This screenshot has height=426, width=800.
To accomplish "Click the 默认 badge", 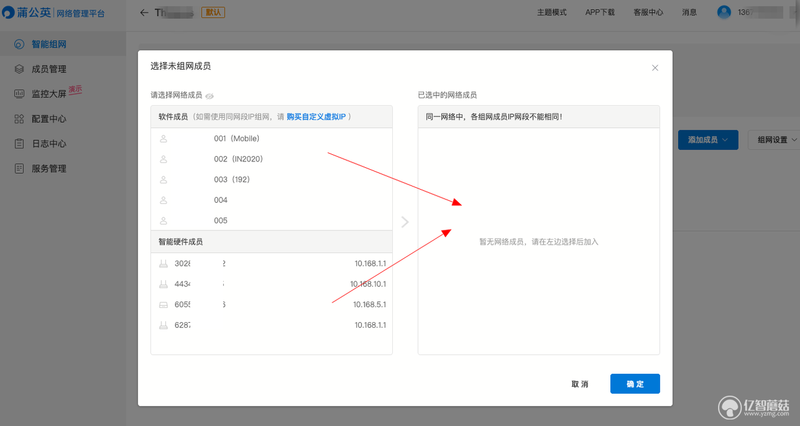I will [213, 12].
